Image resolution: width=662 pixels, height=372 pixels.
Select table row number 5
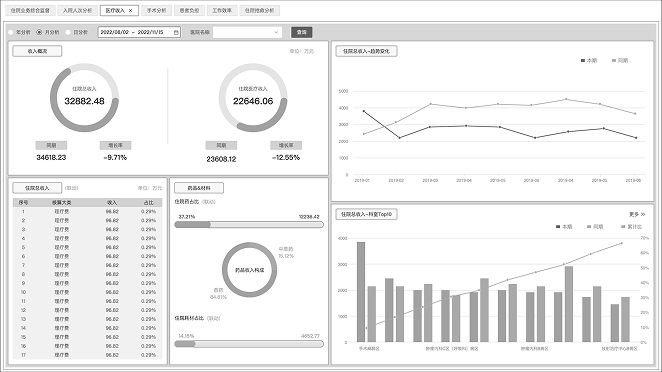click(87, 247)
